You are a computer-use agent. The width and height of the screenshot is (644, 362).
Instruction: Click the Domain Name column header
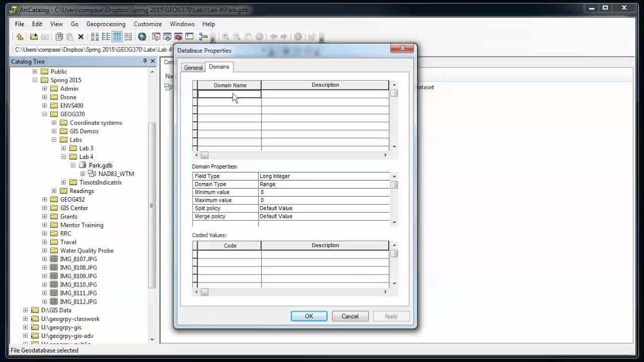[229, 85]
